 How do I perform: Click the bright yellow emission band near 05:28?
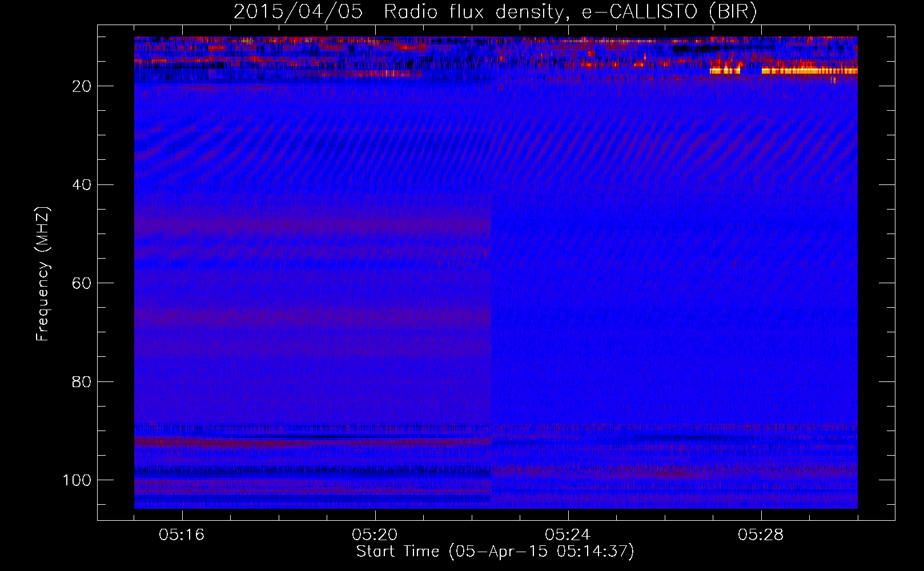pyautogui.click(x=809, y=71)
